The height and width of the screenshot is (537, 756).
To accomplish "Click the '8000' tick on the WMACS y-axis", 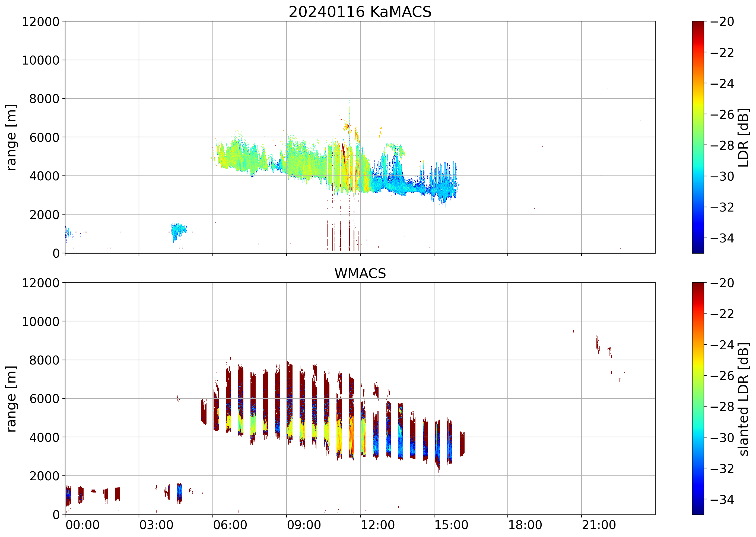I will pos(44,360).
